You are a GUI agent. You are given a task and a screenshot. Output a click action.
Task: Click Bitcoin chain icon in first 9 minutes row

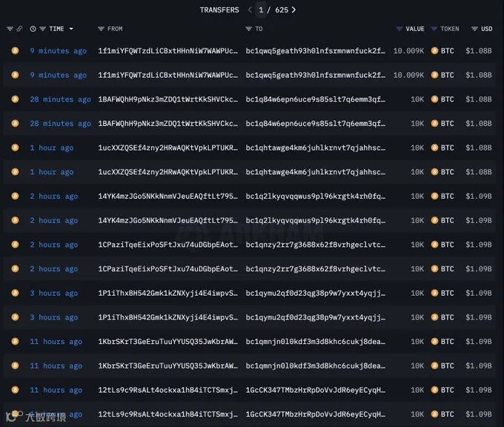tap(15, 50)
